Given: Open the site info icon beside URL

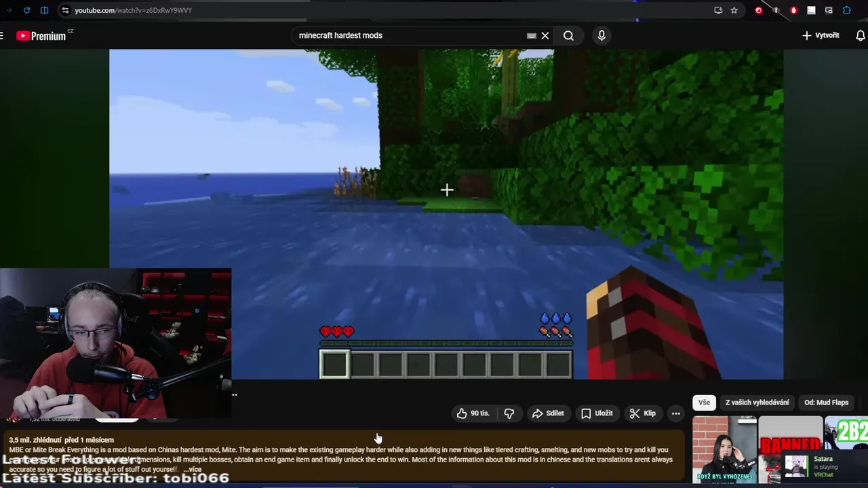Looking at the screenshot, I should pos(64,10).
